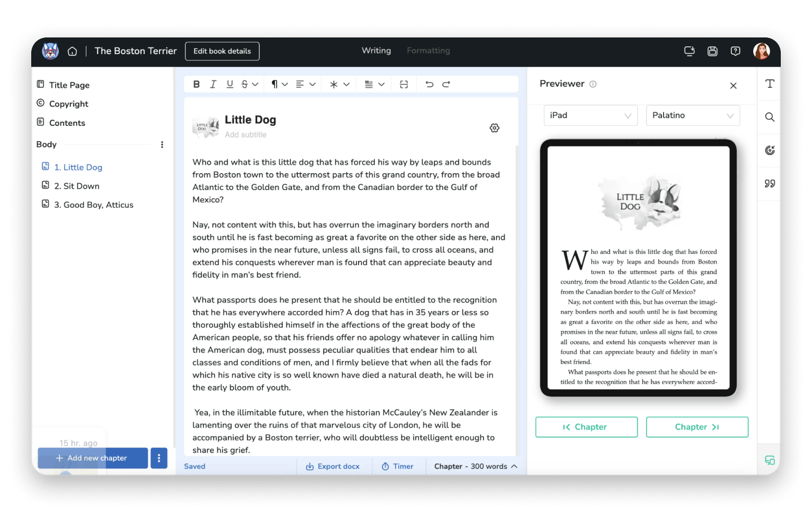Open chapter settings gear icon
This screenshot has width=812, height=517.
(x=494, y=128)
